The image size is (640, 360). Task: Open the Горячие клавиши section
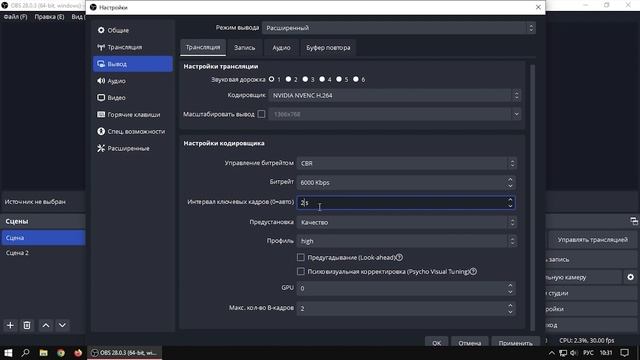pos(133,115)
